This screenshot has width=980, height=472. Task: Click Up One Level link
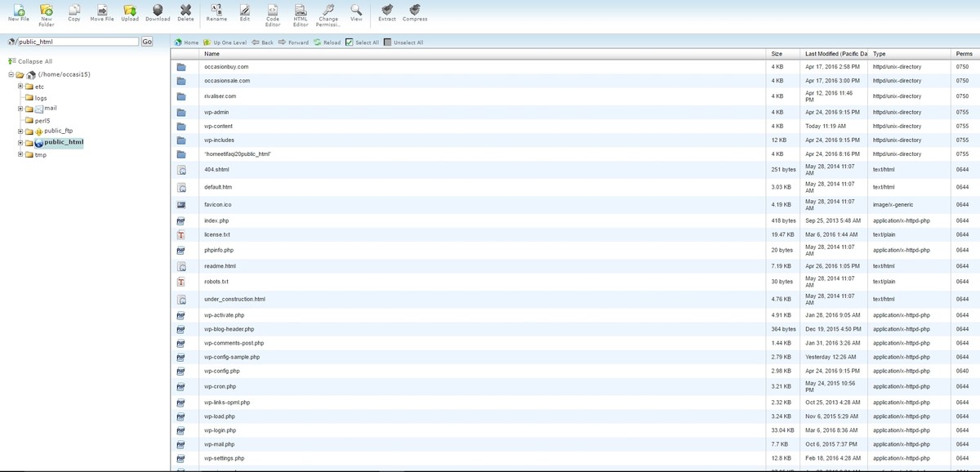(x=225, y=42)
